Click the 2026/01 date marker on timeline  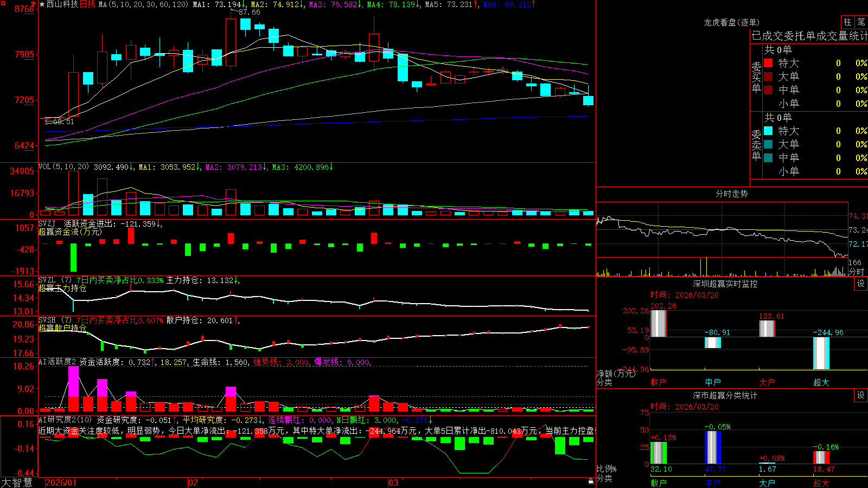(61, 483)
